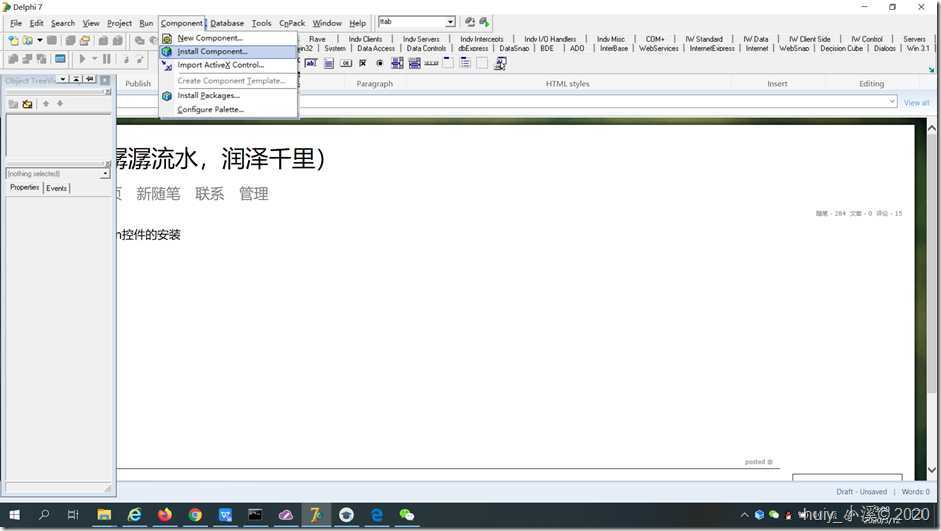Click the New Items toolbar icon
Viewport: 941px width, 531px height.
[13, 41]
